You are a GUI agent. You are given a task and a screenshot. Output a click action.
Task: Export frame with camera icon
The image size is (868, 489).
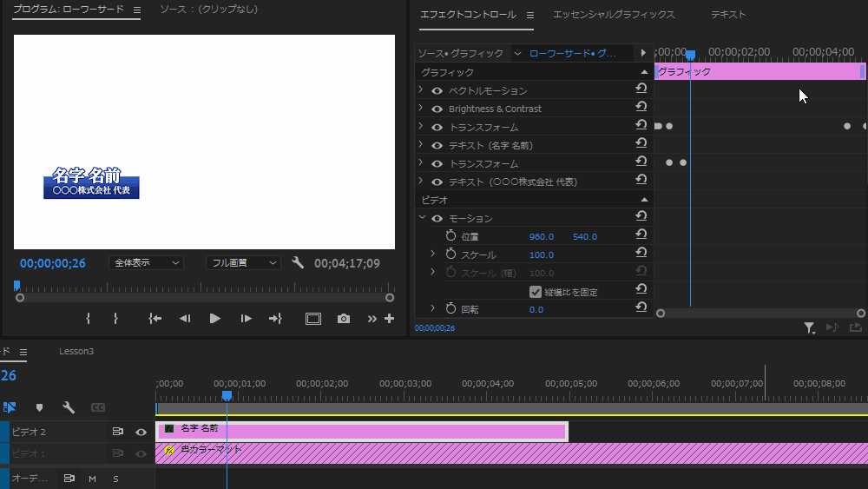[x=343, y=319]
